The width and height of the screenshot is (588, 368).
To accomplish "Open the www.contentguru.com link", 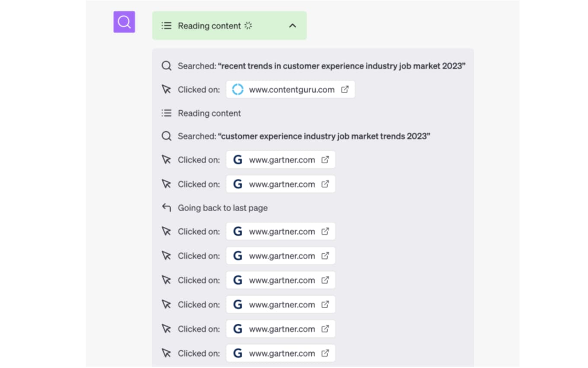I will [291, 90].
